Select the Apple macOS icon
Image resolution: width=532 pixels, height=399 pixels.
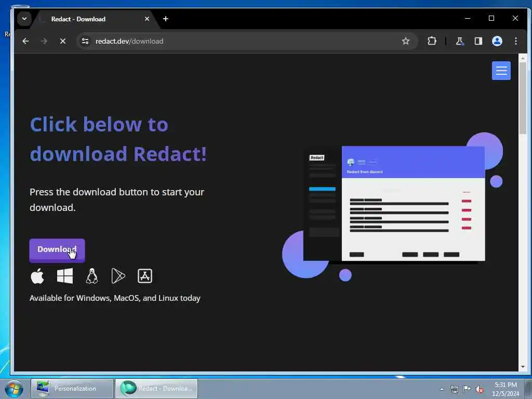[x=37, y=276]
